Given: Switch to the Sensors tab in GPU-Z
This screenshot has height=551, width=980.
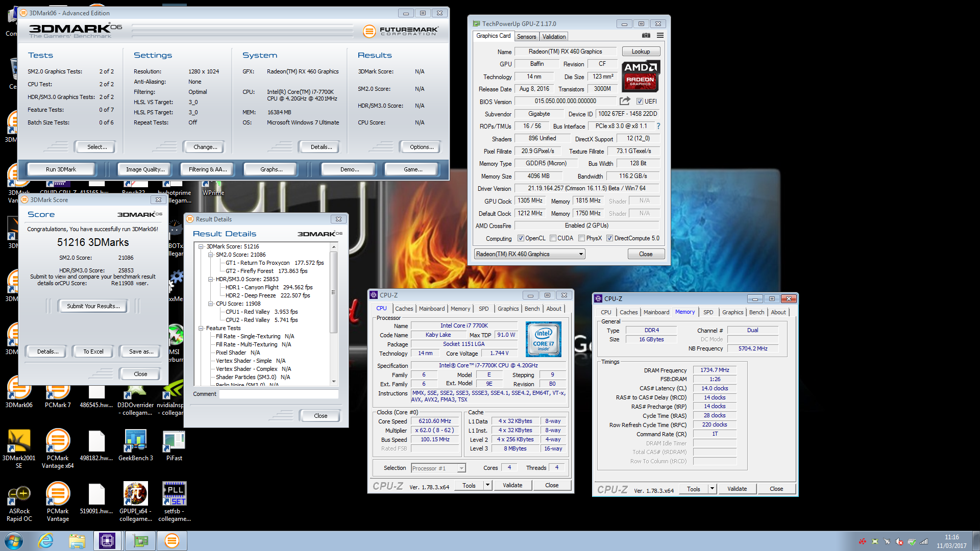Looking at the screenshot, I should 526,37.
